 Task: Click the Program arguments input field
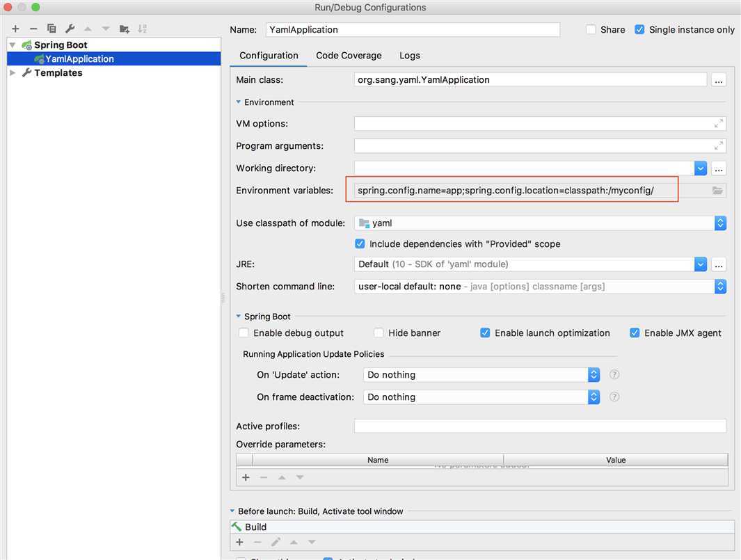tap(540, 145)
